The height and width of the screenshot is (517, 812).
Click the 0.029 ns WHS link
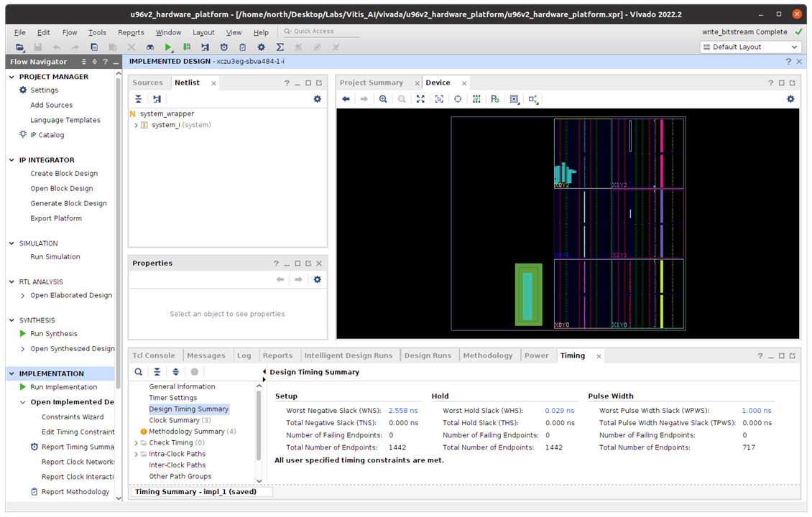[559, 411]
